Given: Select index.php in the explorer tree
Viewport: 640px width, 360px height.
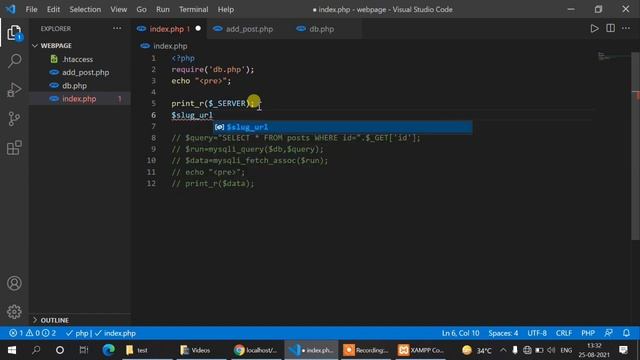Looking at the screenshot, I should point(79,99).
